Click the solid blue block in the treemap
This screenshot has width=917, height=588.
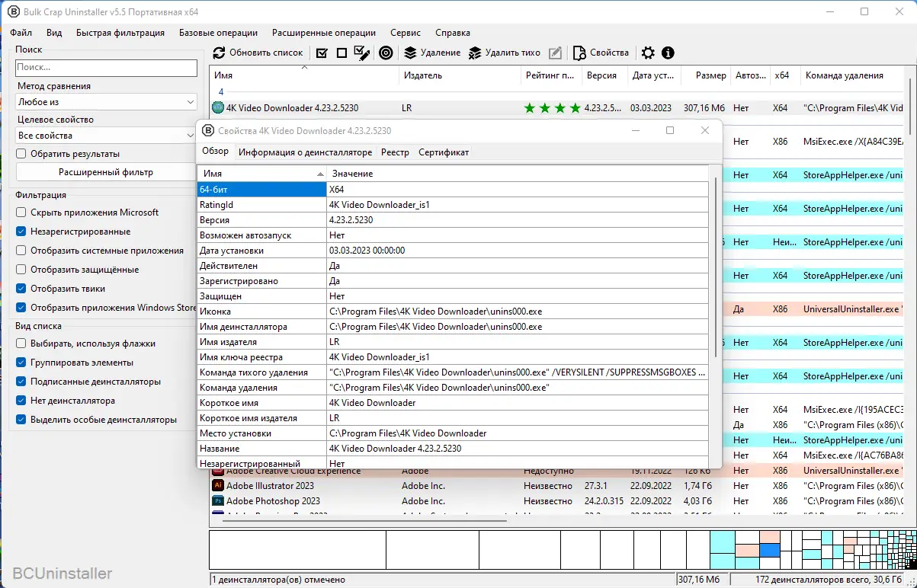(769, 550)
